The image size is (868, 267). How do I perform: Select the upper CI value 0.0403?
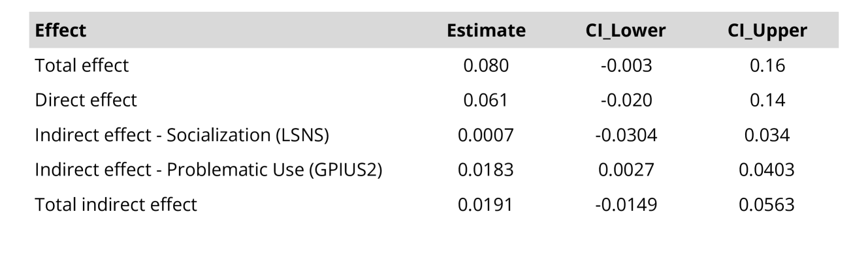tap(767, 170)
